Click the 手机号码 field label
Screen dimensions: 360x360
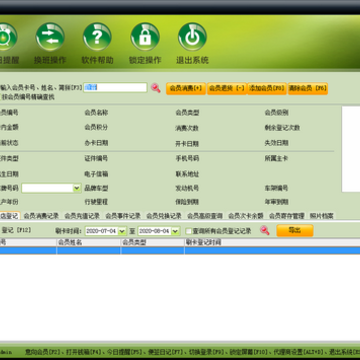point(187,158)
